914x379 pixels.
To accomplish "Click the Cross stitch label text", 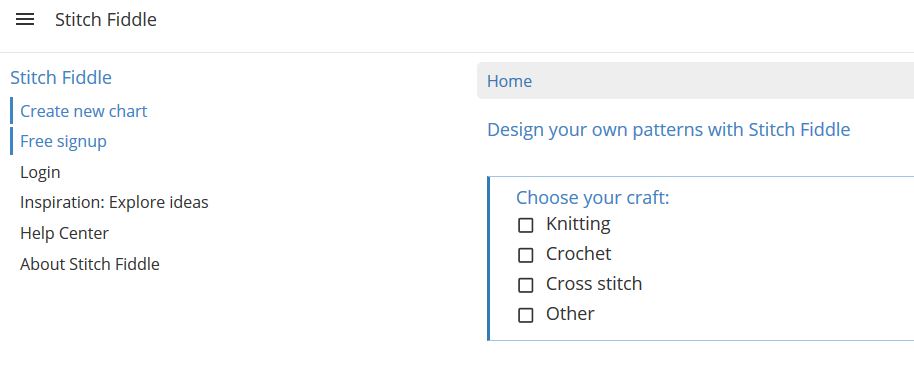I will pos(594,283).
